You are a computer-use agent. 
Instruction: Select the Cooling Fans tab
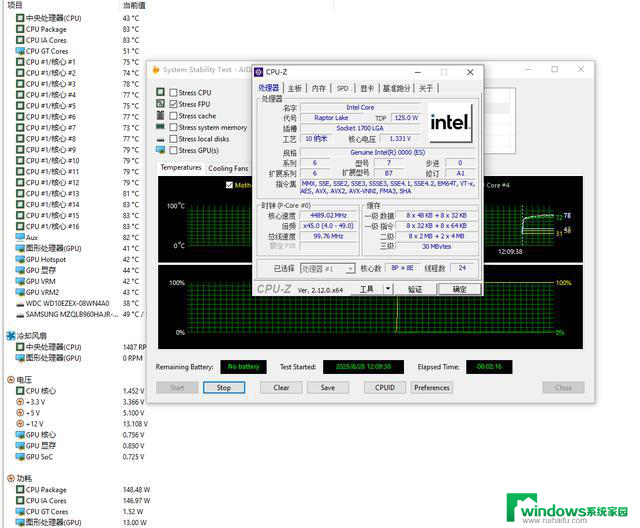tap(228, 168)
